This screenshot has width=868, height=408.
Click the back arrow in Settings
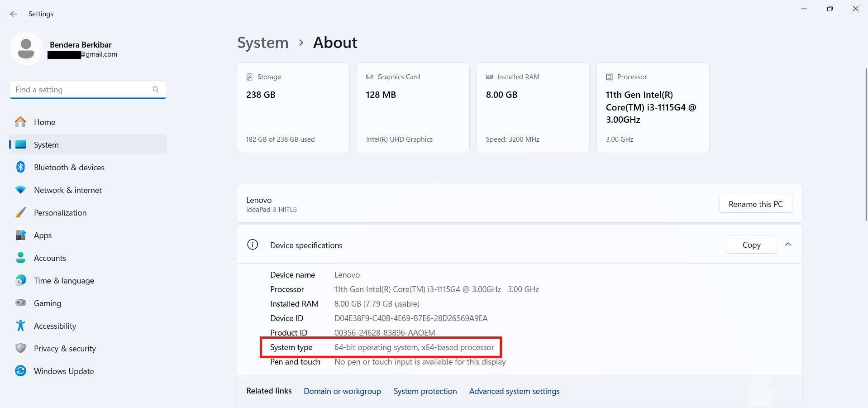pos(14,14)
